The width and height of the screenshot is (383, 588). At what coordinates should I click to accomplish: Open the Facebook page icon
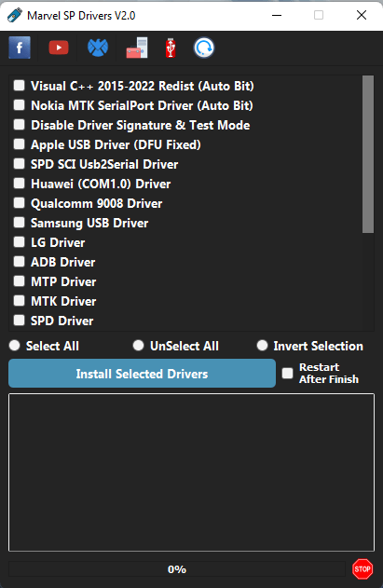[20, 48]
